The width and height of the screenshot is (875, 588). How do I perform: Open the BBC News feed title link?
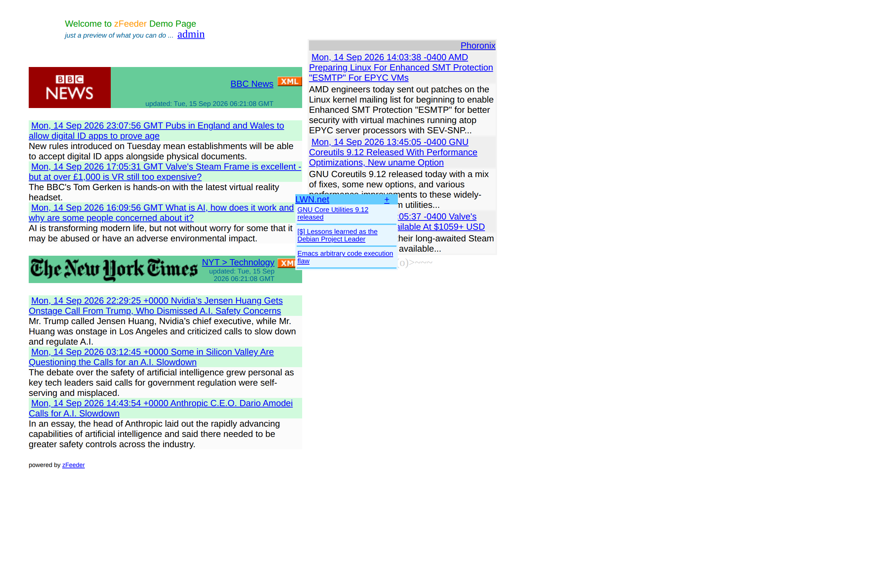[x=252, y=84]
